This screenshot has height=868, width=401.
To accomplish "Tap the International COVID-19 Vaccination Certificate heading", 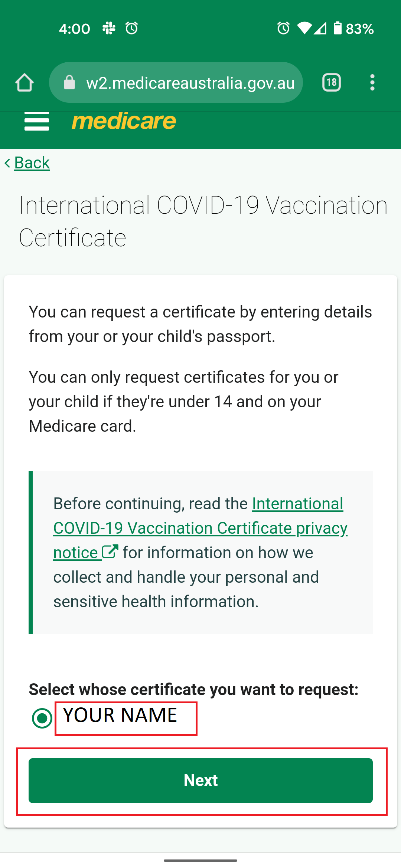I will pos(203,221).
